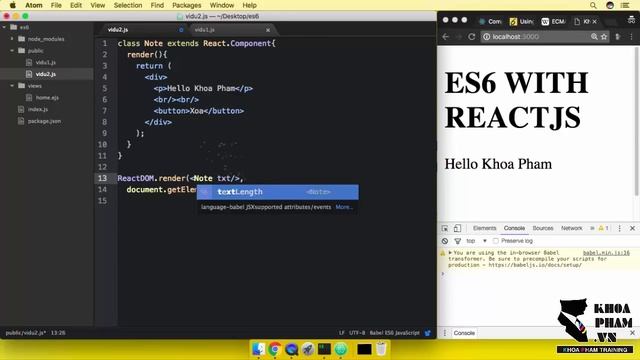Collapse the views folder

coord(12,86)
